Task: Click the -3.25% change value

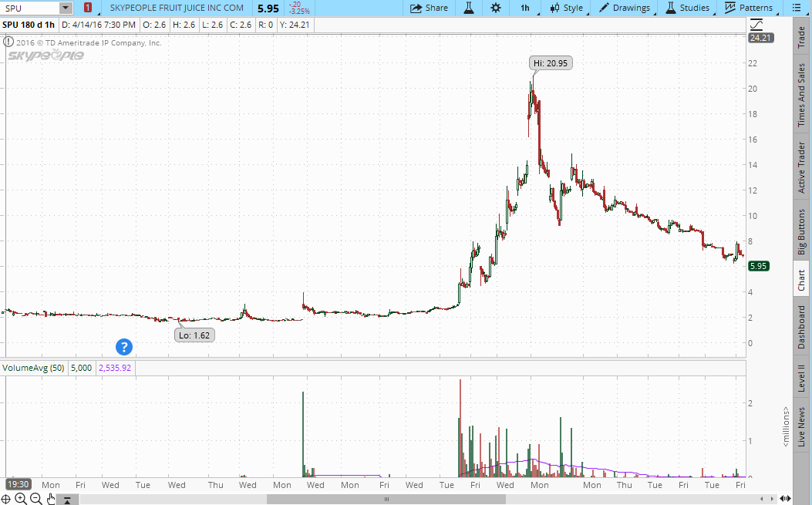Action: [300, 11]
